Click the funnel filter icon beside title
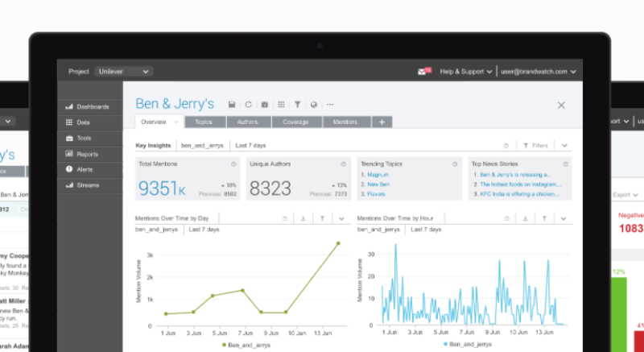The height and width of the screenshot is (352, 644). [x=297, y=105]
